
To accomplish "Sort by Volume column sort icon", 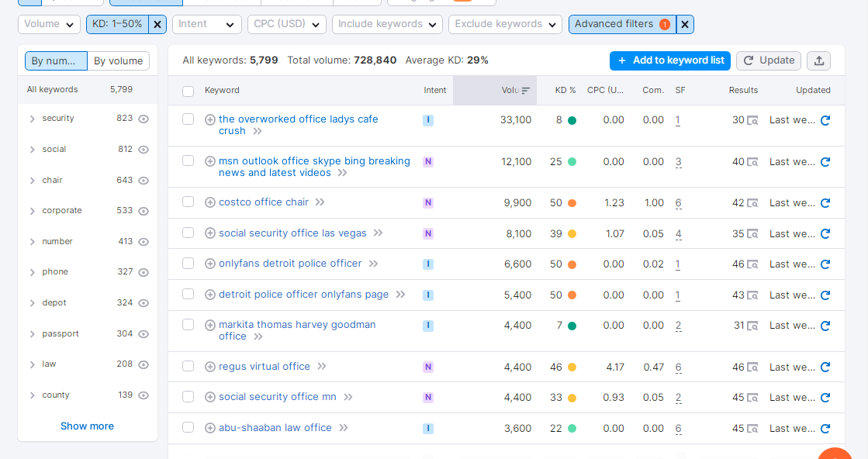I will pyautogui.click(x=525, y=91).
